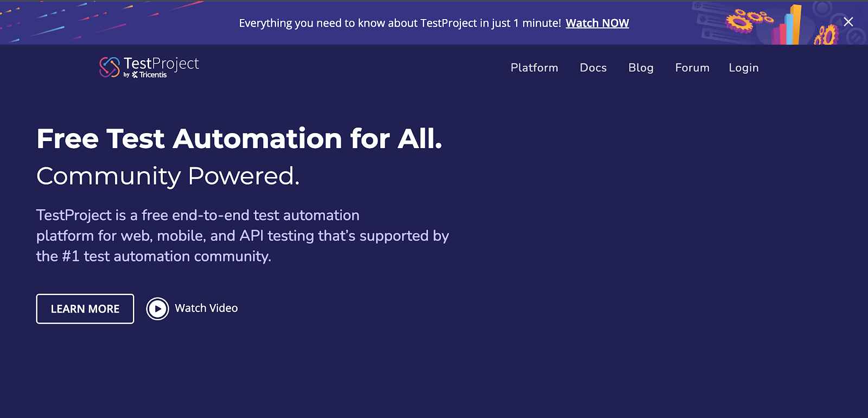Screen dimensions: 868x418
Task: Click the play icon next to Watch Video
Action: click(x=157, y=308)
